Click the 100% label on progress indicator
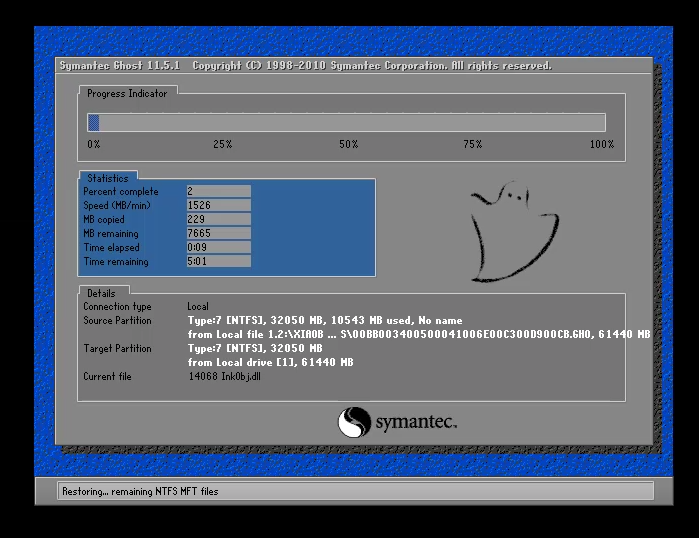The image size is (699, 538). 601,145
